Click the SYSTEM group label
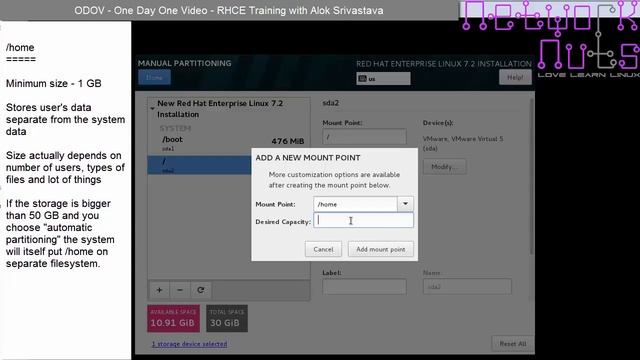The image size is (640, 360). (175, 129)
